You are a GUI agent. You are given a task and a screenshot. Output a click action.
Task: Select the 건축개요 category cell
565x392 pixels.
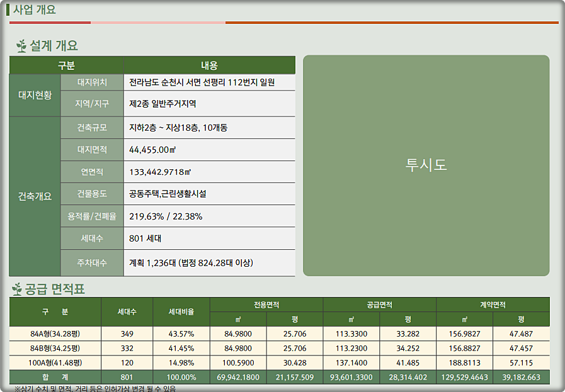35,196
